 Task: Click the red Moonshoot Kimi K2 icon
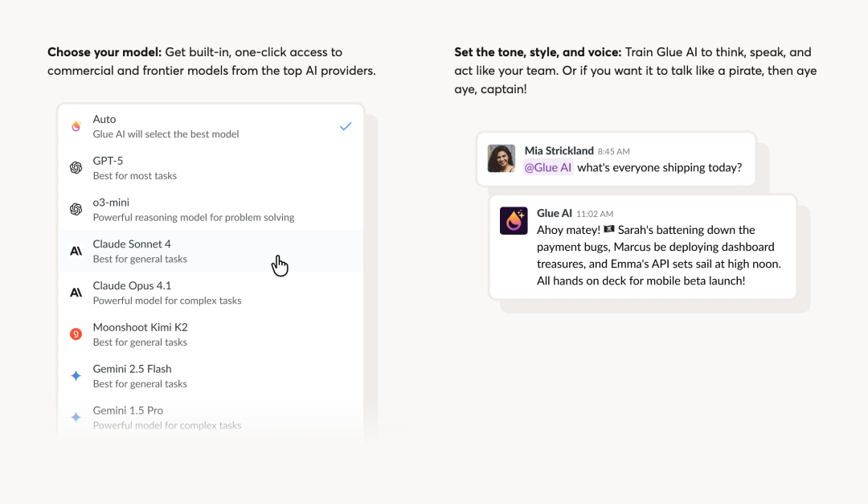[76, 334]
